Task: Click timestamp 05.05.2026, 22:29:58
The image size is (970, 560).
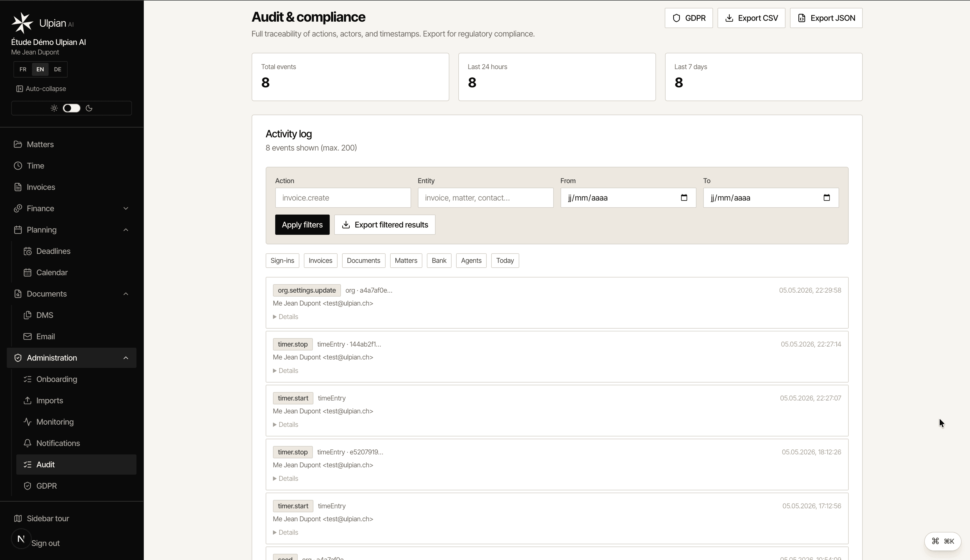Action: [810, 290]
